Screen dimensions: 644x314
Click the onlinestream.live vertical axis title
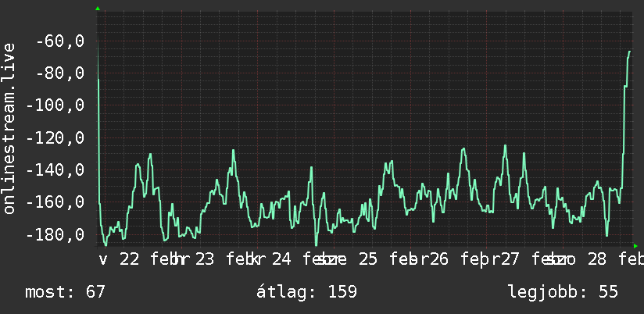click(x=9, y=128)
